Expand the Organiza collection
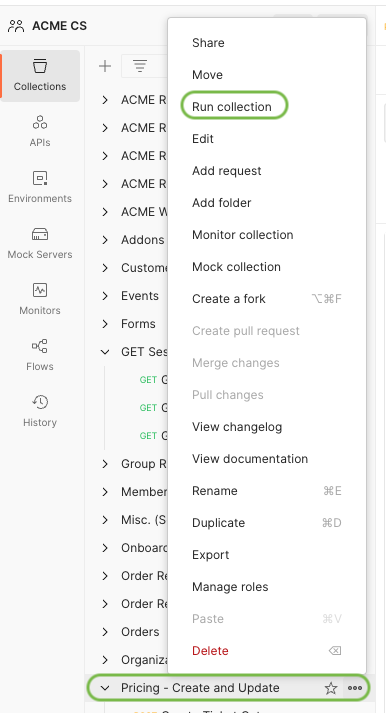 tap(105, 660)
